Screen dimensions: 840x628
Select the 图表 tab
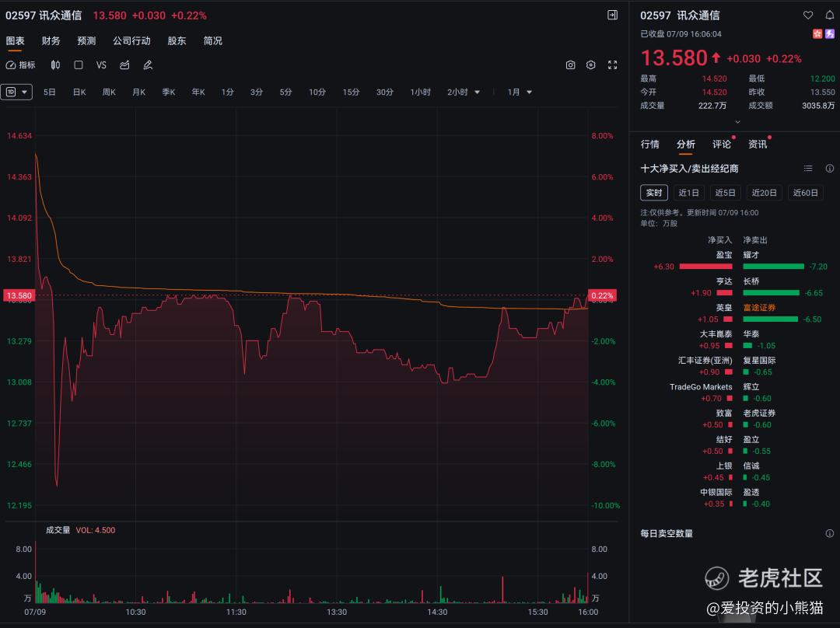tap(15, 40)
